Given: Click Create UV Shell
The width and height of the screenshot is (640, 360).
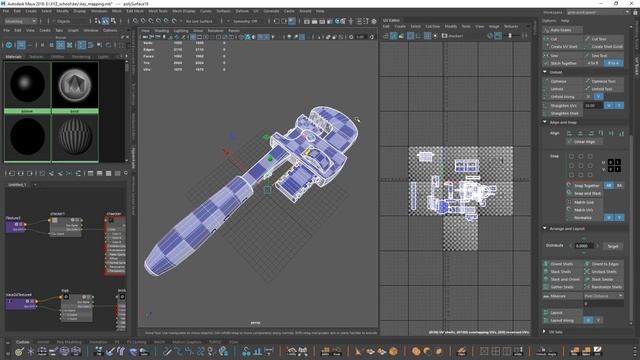Looking at the screenshot, I should click(x=562, y=47).
